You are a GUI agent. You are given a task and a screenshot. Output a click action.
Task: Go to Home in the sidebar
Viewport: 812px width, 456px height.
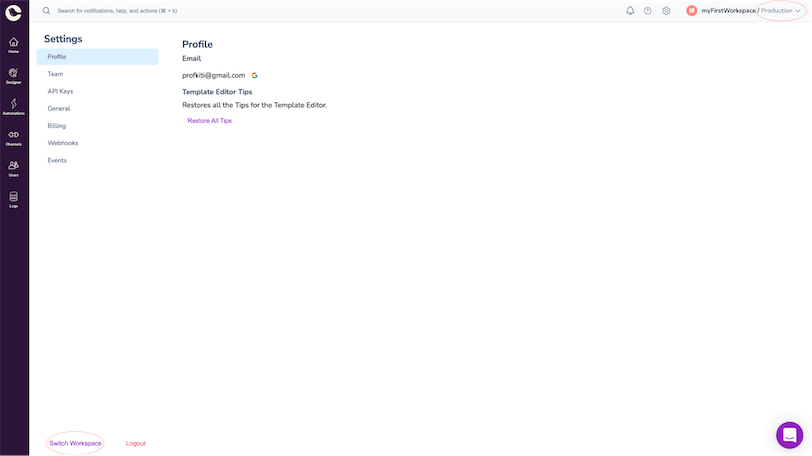point(13,45)
